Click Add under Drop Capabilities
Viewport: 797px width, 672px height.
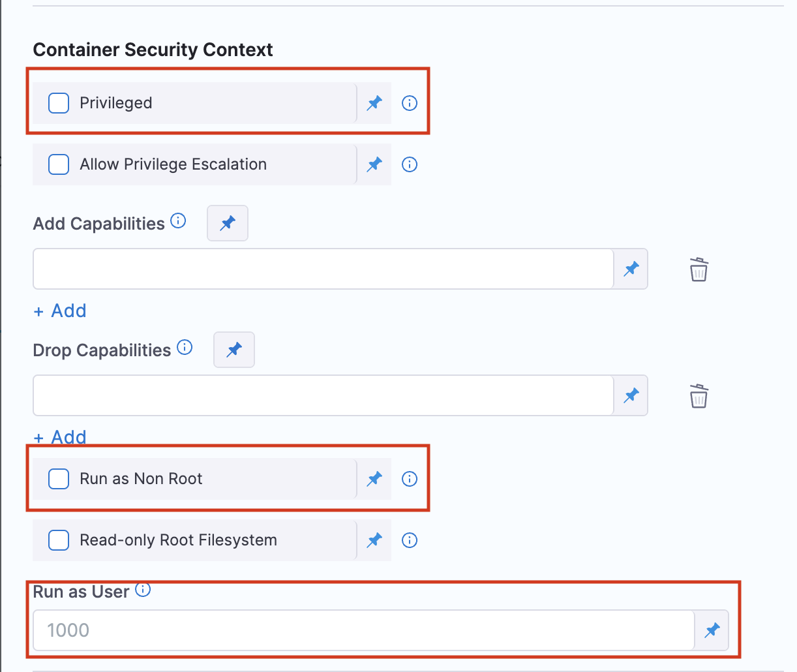click(x=60, y=436)
